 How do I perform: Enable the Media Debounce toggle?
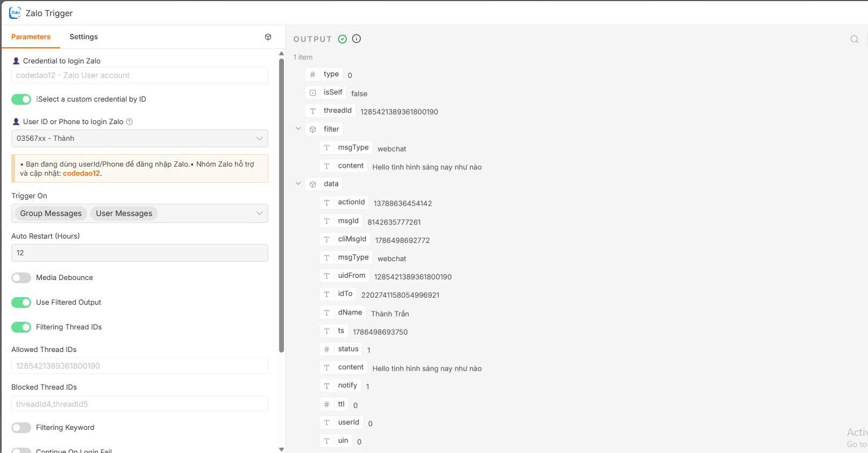[x=22, y=278]
